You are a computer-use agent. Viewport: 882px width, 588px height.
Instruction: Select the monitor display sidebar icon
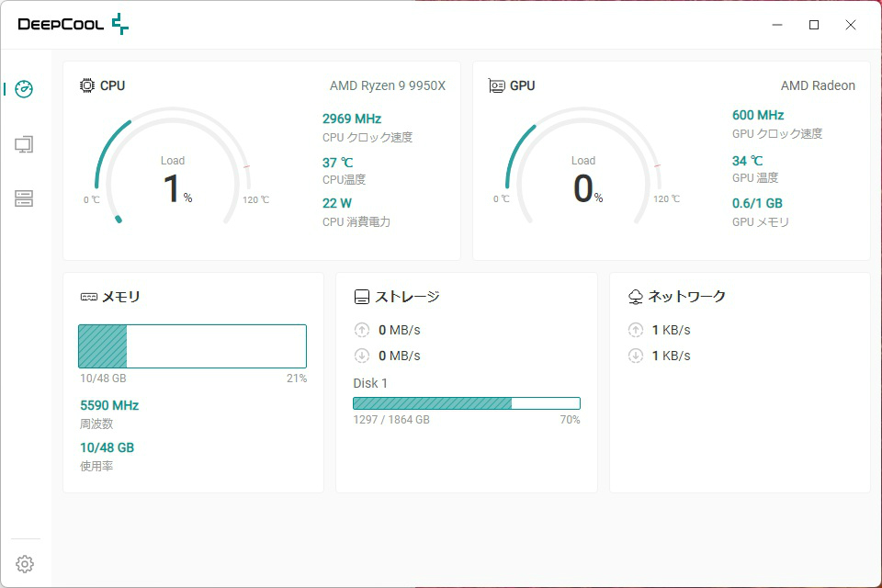[x=25, y=144]
